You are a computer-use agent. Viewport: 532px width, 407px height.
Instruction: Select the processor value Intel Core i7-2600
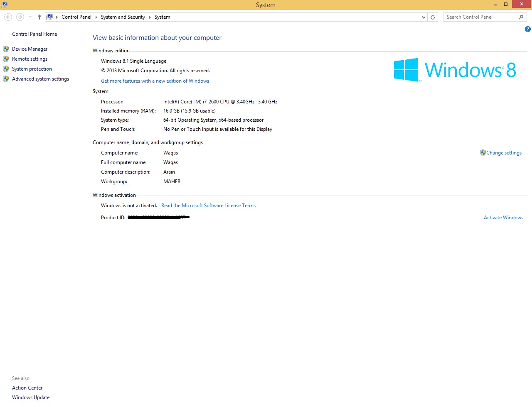pos(220,102)
